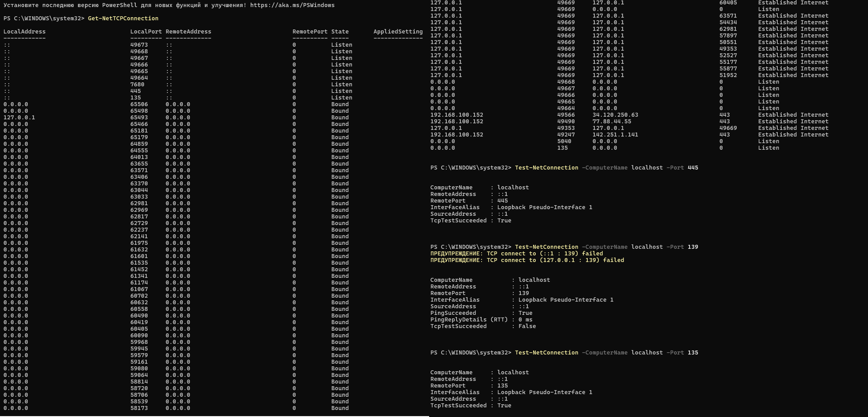Open the https://aka.ms/PSWindows link
868x417 pixels.
(292, 5)
